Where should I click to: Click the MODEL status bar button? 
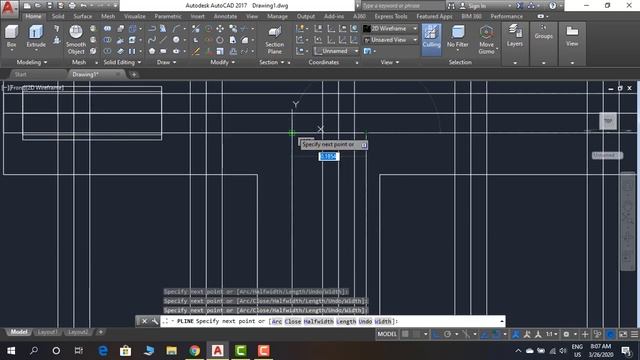387,334
